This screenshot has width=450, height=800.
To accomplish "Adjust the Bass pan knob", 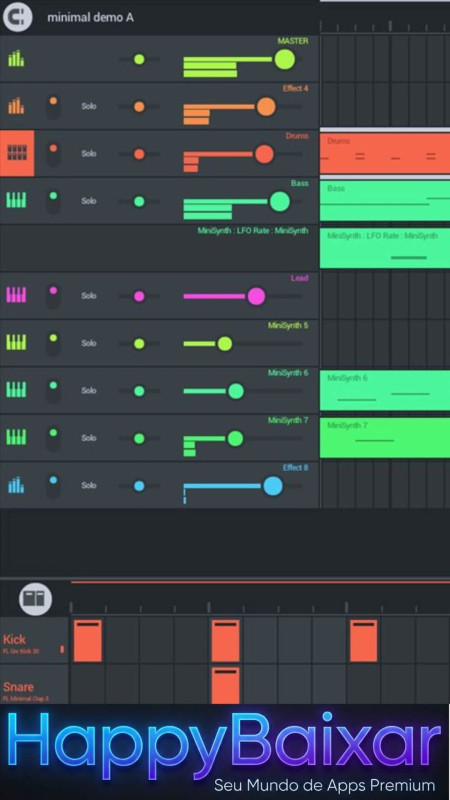I will click(139, 202).
